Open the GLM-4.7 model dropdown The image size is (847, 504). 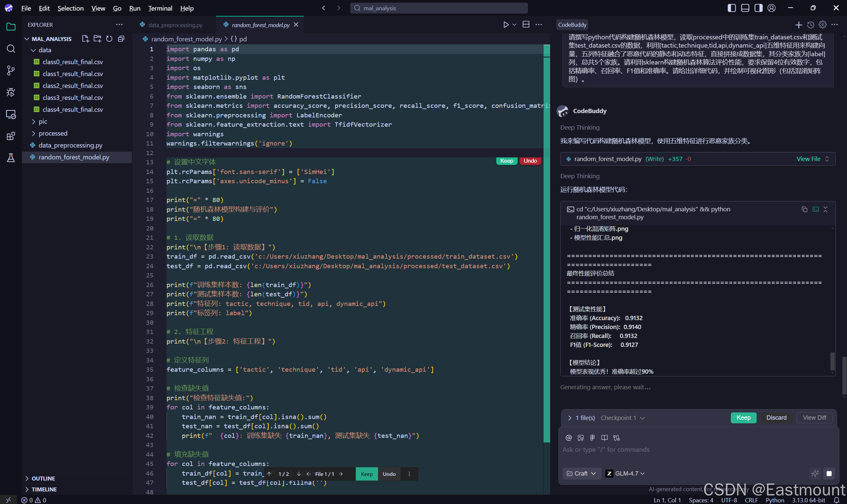[x=625, y=473]
